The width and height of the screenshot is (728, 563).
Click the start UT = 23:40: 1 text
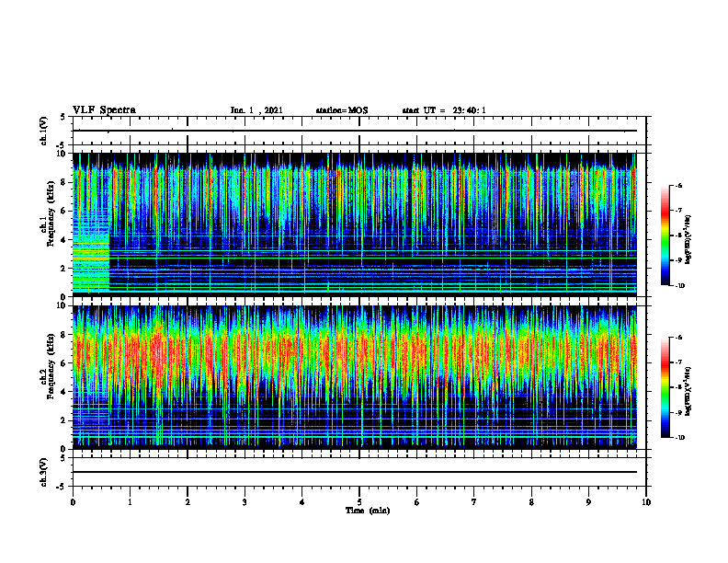pyautogui.click(x=444, y=110)
